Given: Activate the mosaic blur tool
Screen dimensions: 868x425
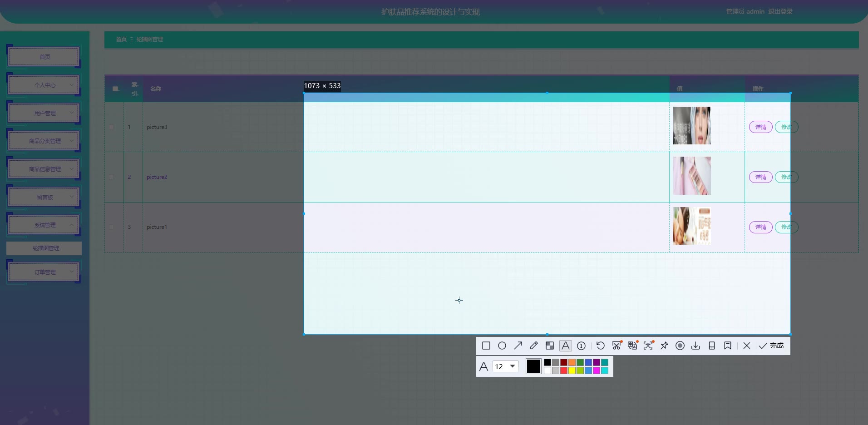Looking at the screenshot, I should pos(550,346).
